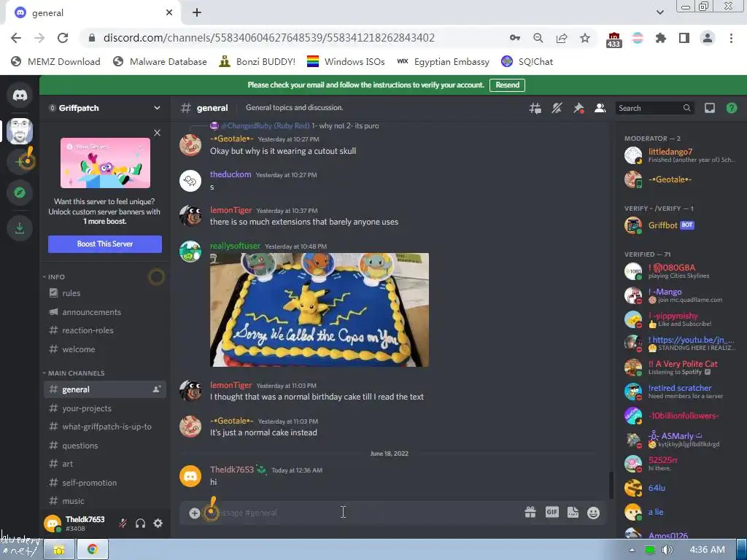Open the Pokemon cake image attachment
The height and width of the screenshot is (560, 747).
[x=320, y=310]
